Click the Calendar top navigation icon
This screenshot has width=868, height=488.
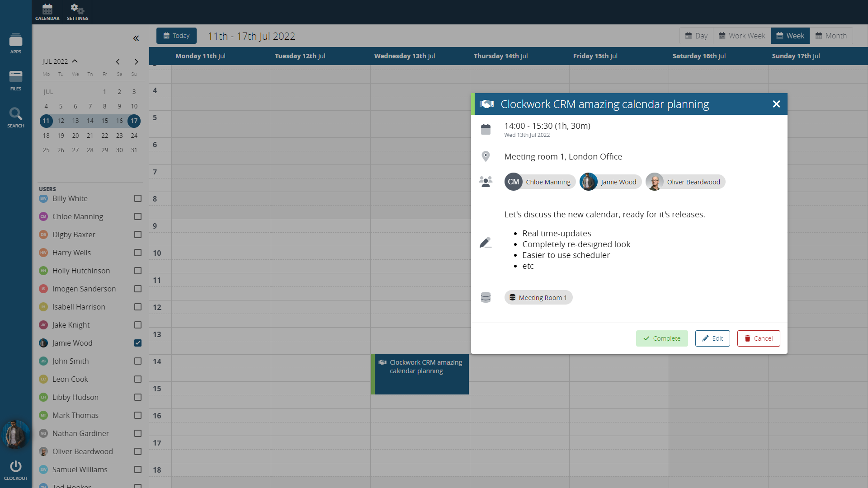[x=47, y=12]
